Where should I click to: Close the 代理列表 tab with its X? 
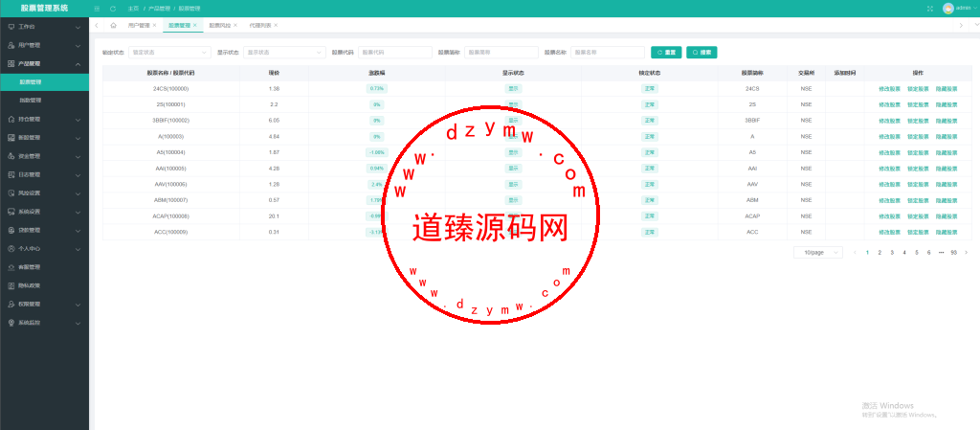click(x=276, y=25)
